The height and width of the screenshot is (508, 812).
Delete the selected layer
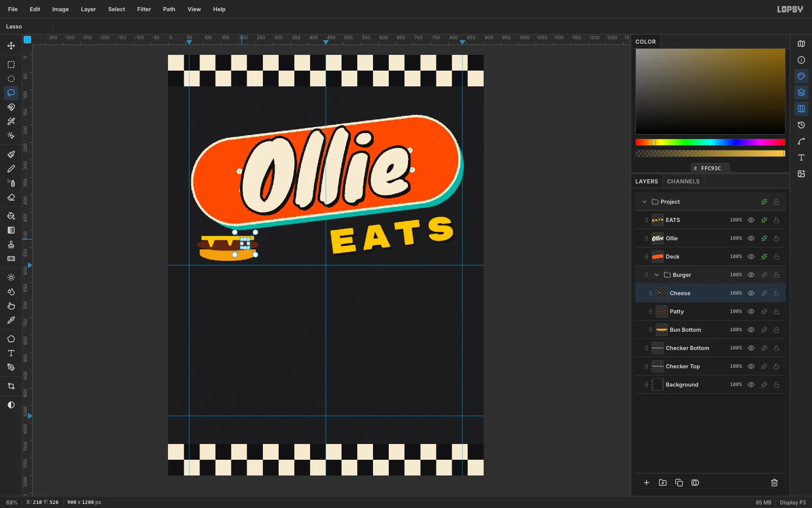point(774,483)
